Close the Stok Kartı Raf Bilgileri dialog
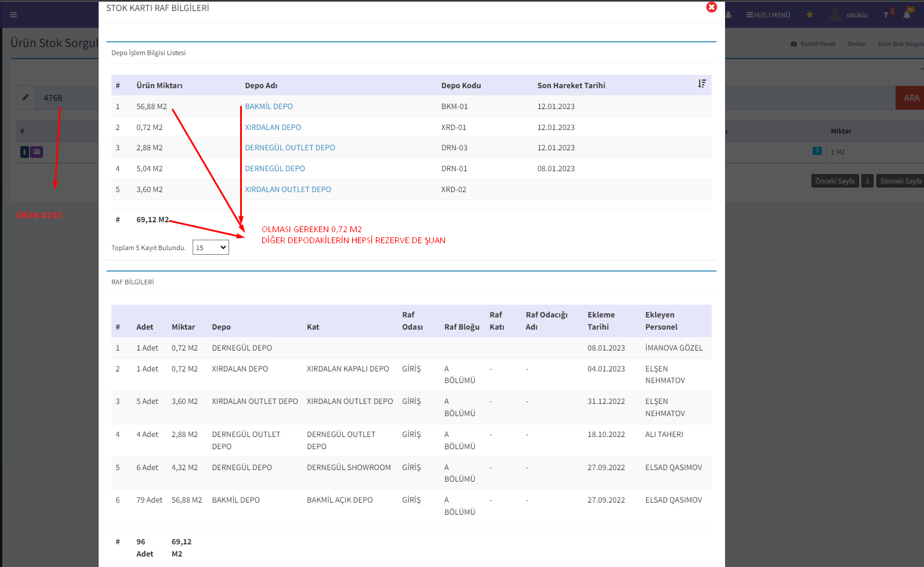This screenshot has width=924, height=567. click(x=711, y=7)
